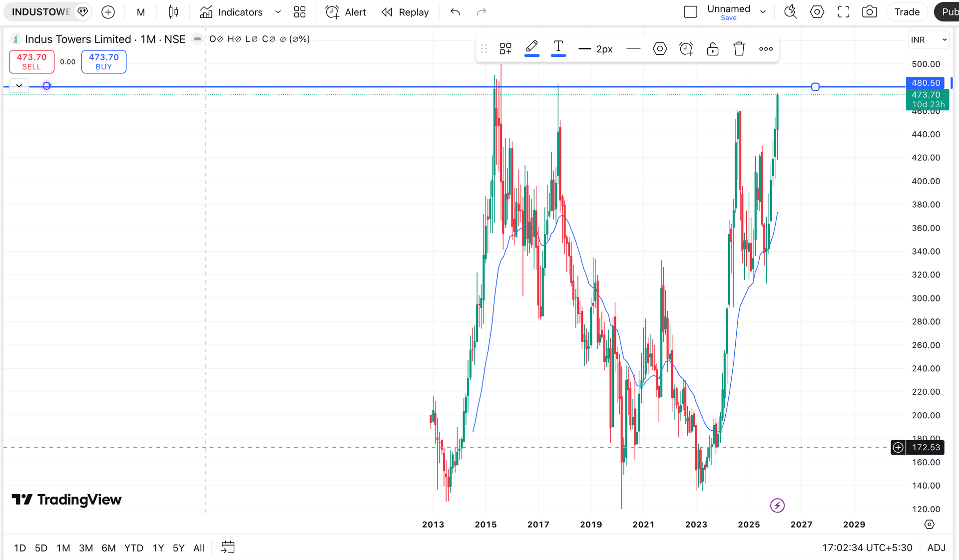This screenshot has width=959, height=560.
Task: Open the M time interval menu
Action: pos(141,12)
